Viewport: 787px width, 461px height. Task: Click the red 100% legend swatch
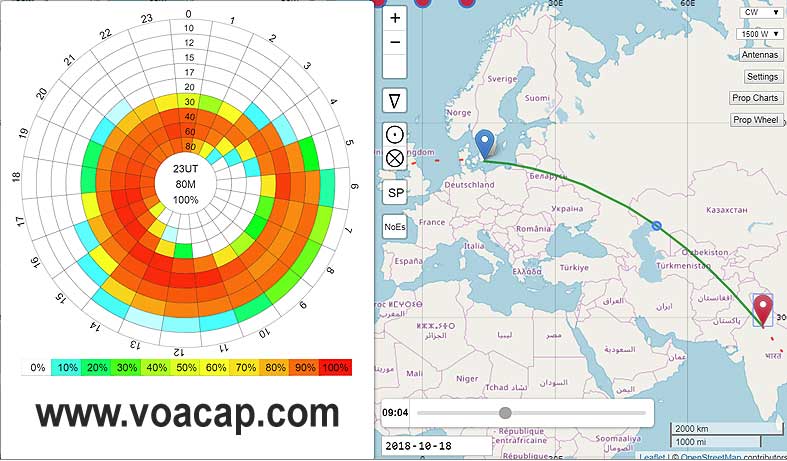(335, 368)
